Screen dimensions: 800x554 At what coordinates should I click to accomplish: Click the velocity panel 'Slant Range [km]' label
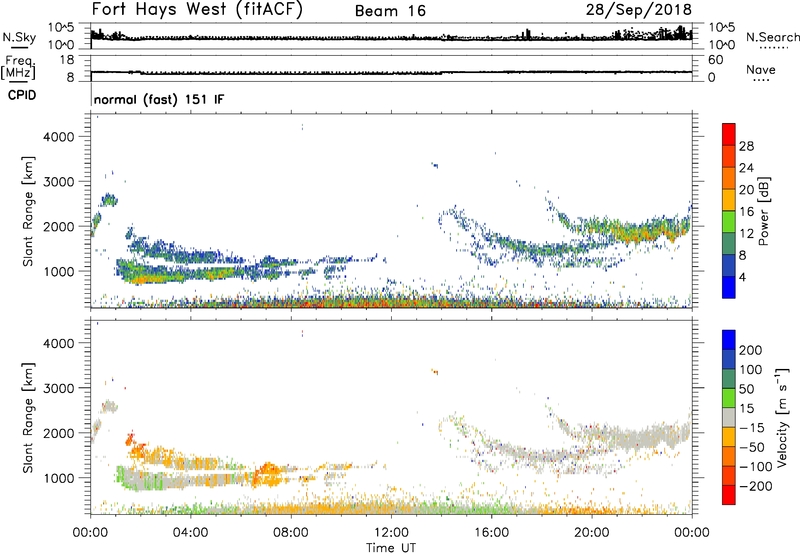coord(28,418)
